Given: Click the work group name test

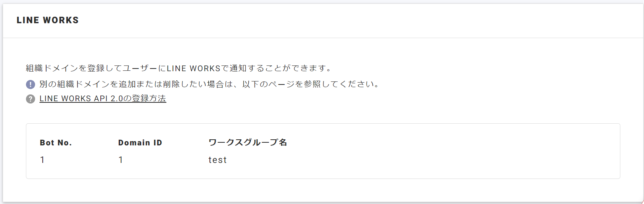Looking at the screenshot, I should (217, 160).
